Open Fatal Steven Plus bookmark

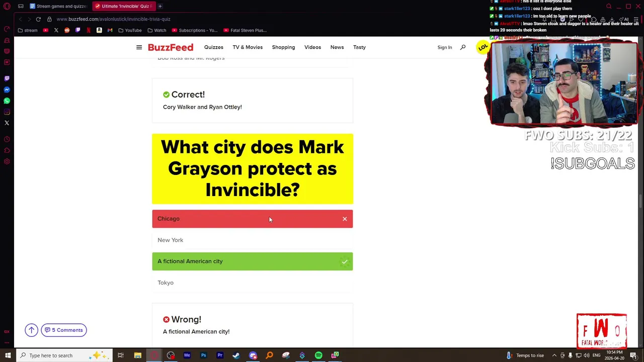(245, 30)
